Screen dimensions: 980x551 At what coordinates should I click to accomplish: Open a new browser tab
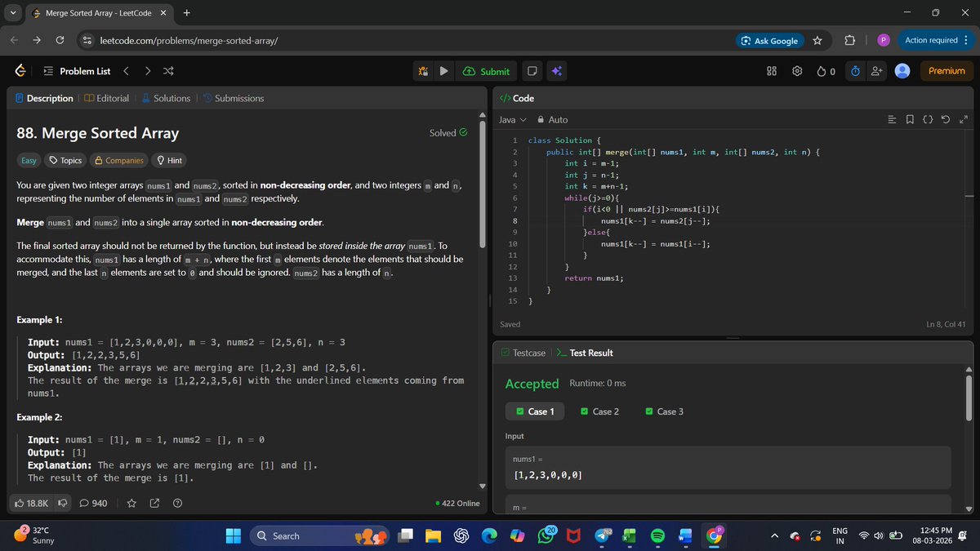tap(187, 13)
